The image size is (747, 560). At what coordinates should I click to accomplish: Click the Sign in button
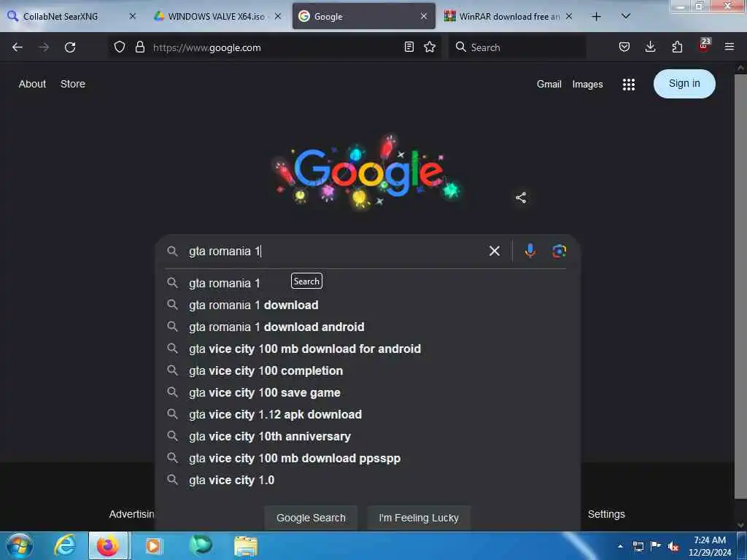click(x=684, y=84)
